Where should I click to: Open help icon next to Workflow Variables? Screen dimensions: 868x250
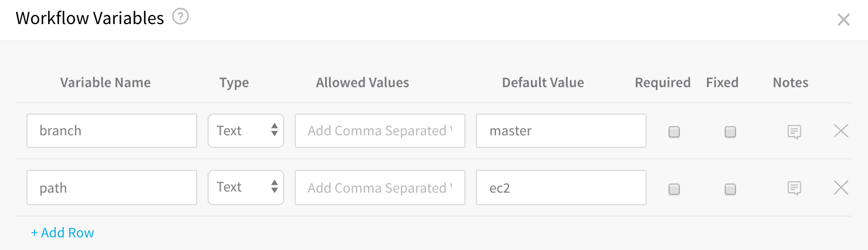coord(181,18)
